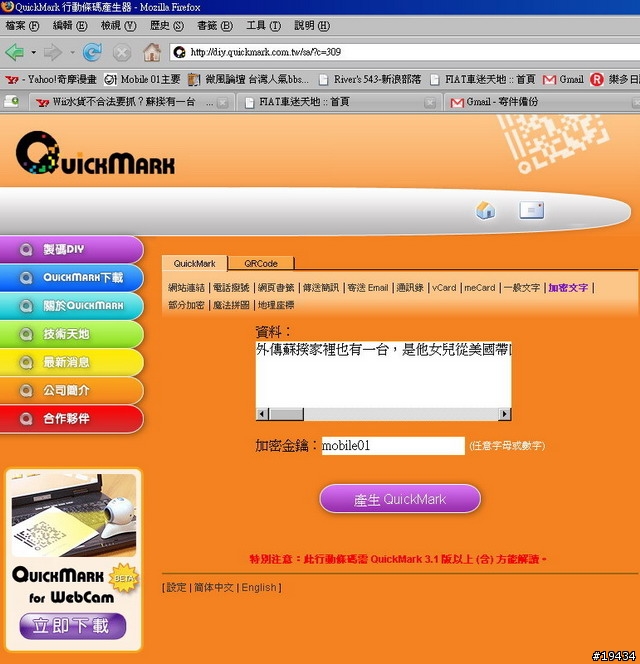Viewport: 640px width, 664px height.
Task: Choose the meCard code option
Action: [479, 288]
